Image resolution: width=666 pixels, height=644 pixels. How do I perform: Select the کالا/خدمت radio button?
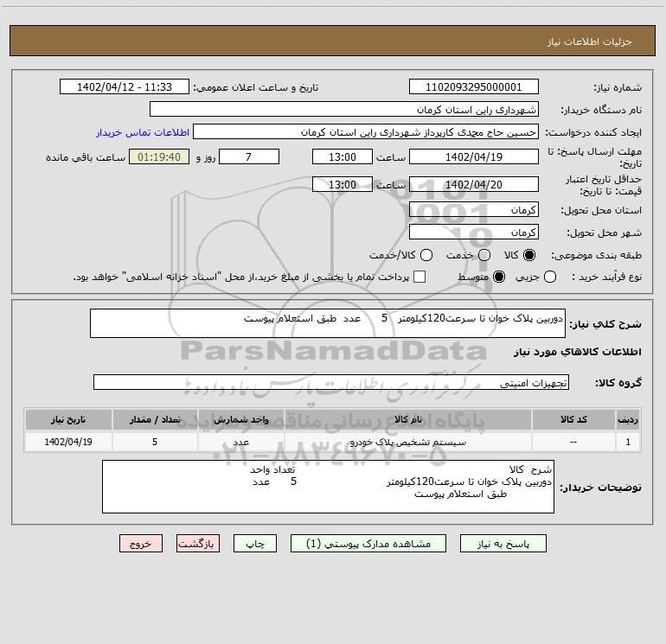pos(426,255)
